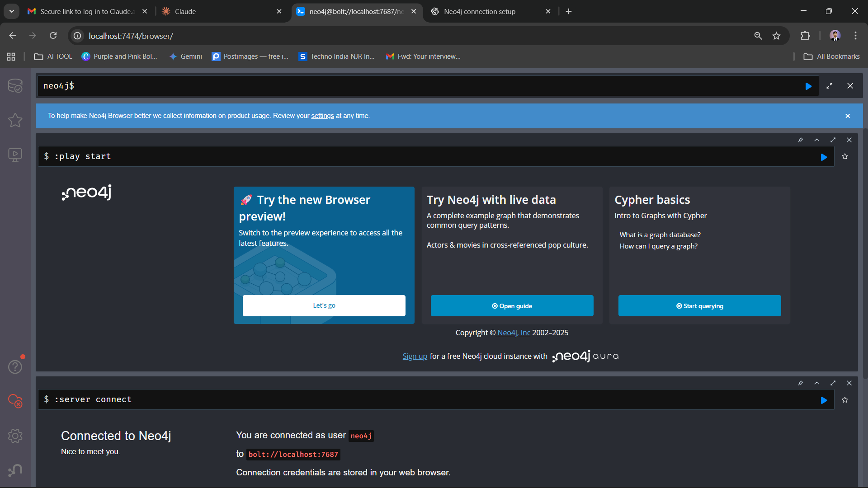
Task: Open the Techno India NJR bookmark
Action: [x=337, y=56]
